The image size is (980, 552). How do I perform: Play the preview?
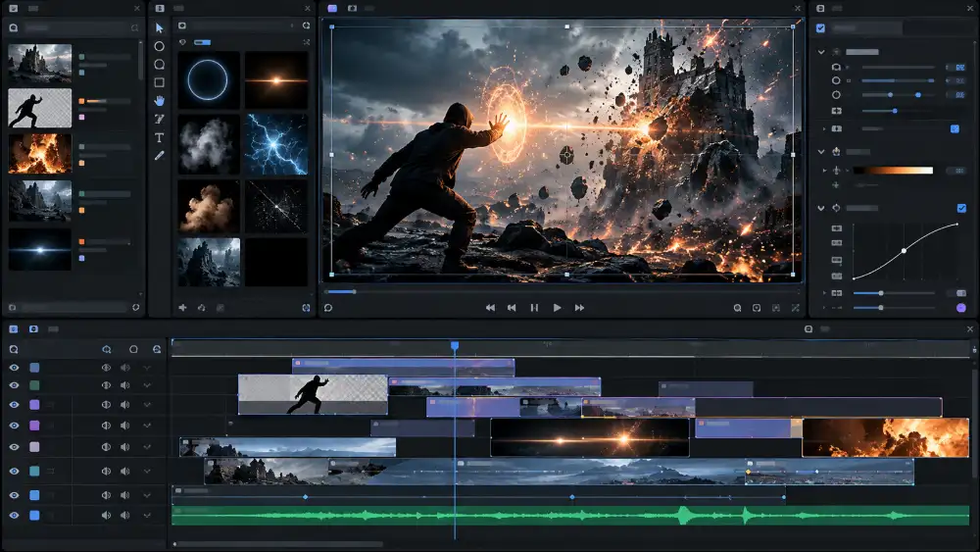point(557,308)
